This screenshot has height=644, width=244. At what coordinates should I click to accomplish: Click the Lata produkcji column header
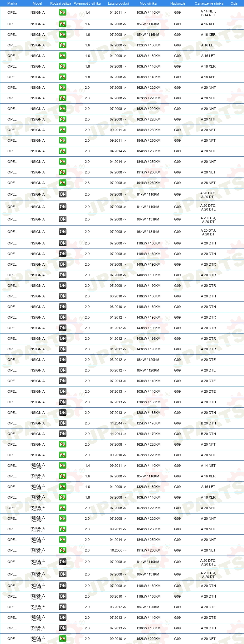tap(119, 3)
